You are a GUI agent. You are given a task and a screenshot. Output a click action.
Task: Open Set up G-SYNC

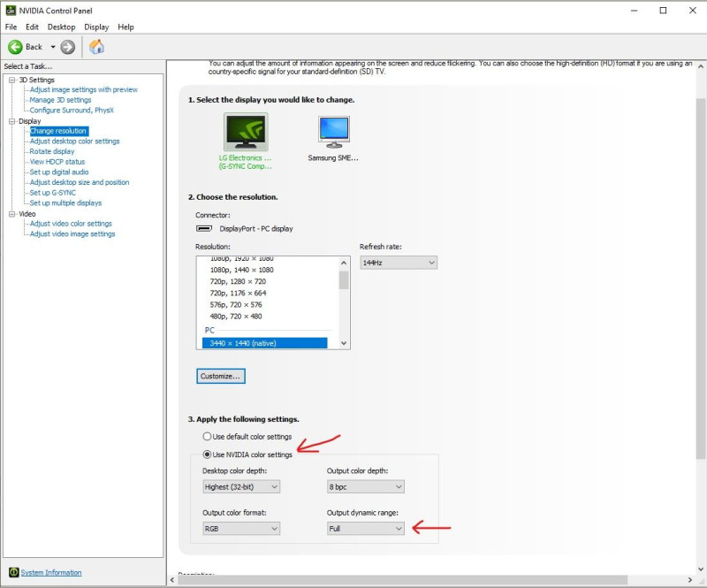(53, 193)
